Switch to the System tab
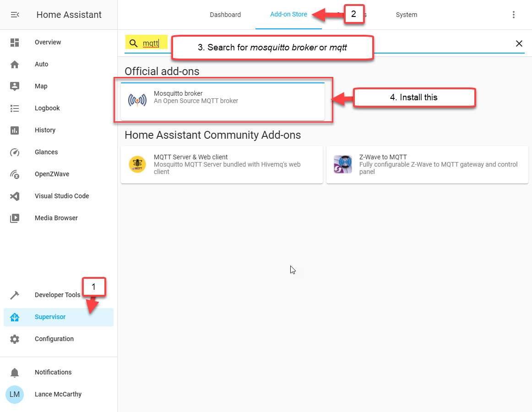Viewport: 532px width, 412px height. point(406,15)
